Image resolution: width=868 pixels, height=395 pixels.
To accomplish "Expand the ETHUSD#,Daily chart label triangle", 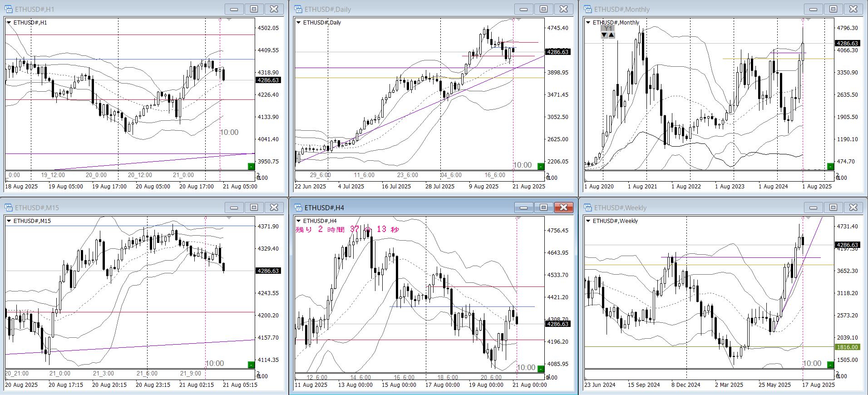I will 298,22.
